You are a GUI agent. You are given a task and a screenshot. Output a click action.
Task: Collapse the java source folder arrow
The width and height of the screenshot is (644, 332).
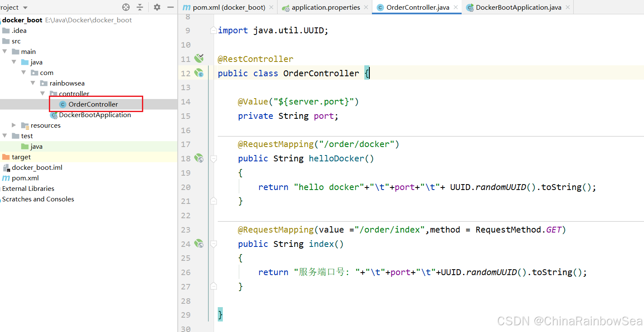coord(14,62)
